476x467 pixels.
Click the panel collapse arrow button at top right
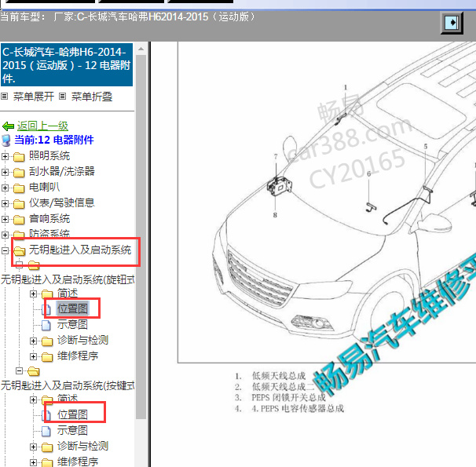click(x=452, y=23)
